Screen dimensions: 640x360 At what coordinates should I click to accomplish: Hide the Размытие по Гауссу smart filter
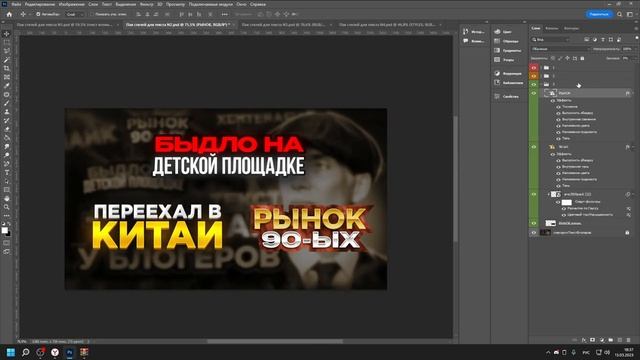point(564,209)
